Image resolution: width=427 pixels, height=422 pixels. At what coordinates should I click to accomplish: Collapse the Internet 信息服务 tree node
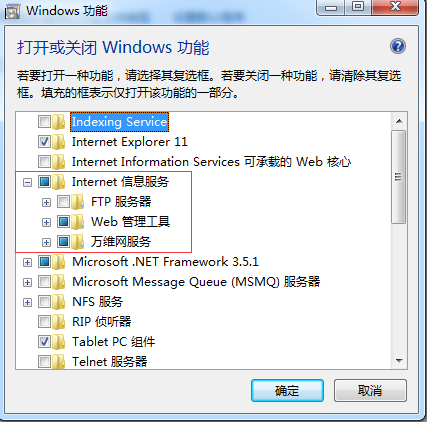pos(27,182)
